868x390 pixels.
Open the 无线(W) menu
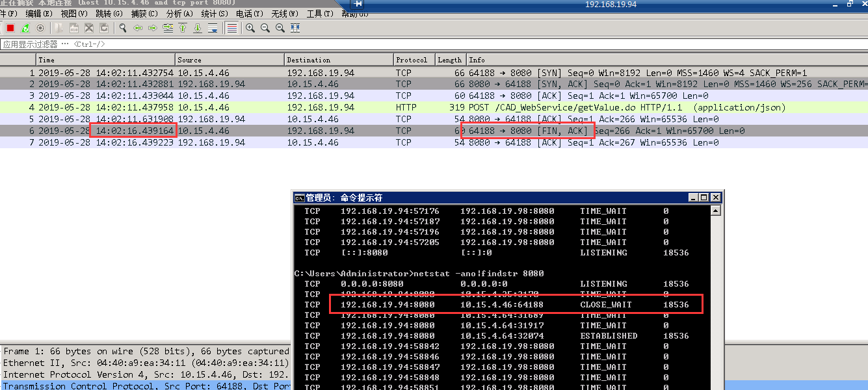(285, 14)
